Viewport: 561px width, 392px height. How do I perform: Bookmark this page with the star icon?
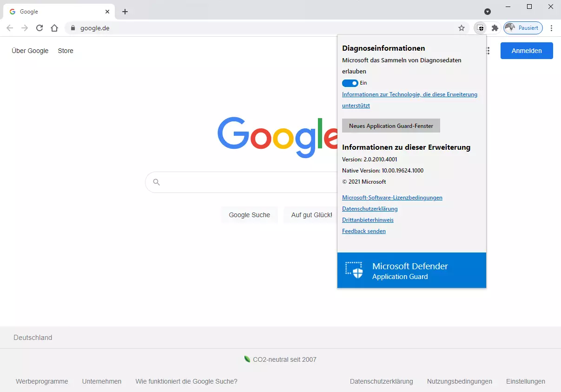coord(462,28)
